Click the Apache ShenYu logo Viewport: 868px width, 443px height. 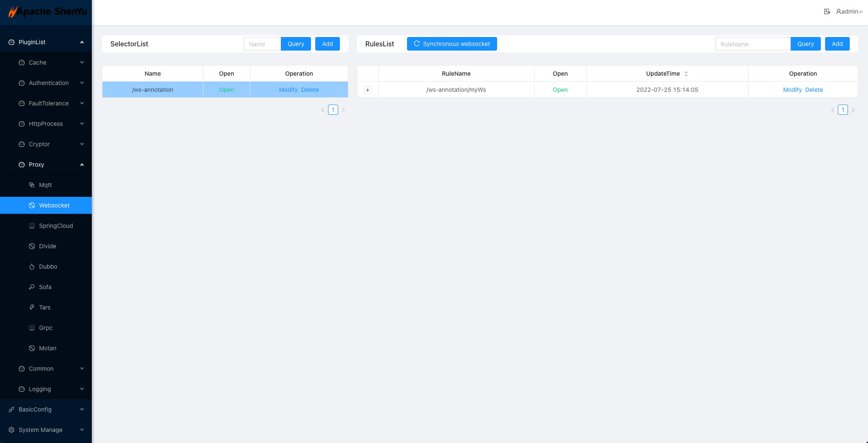point(47,12)
